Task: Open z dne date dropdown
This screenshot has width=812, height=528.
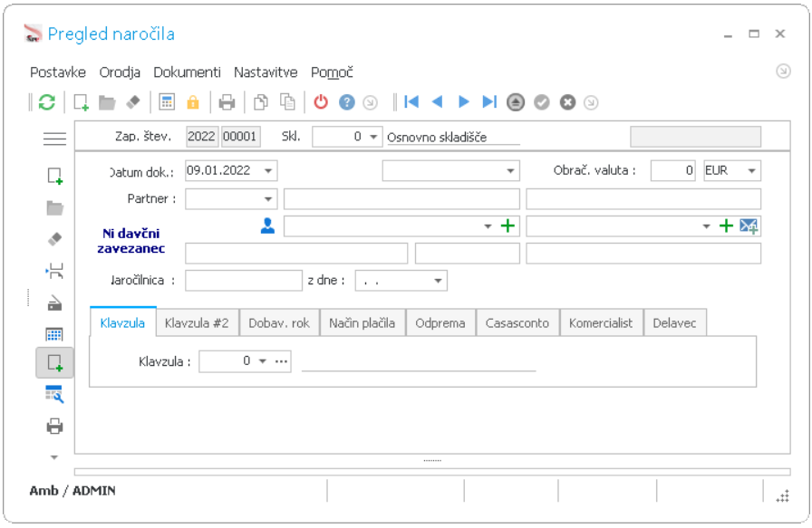Action: tap(438, 281)
